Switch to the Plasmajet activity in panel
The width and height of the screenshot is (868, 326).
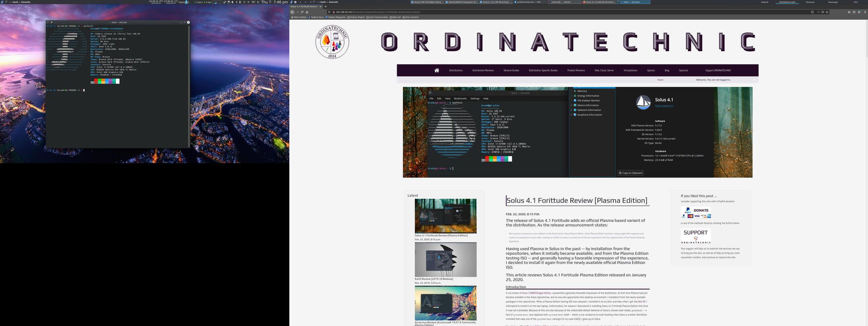click(x=833, y=2)
